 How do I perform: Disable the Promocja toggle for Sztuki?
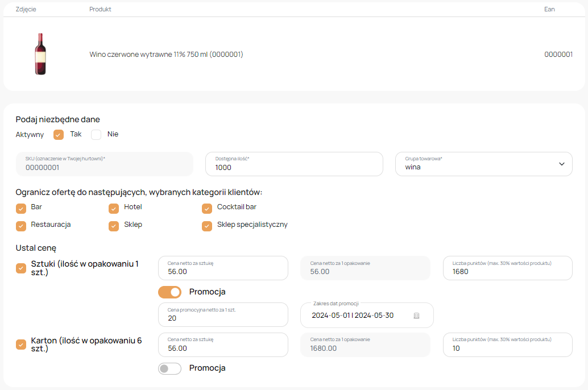click(169, 292)
